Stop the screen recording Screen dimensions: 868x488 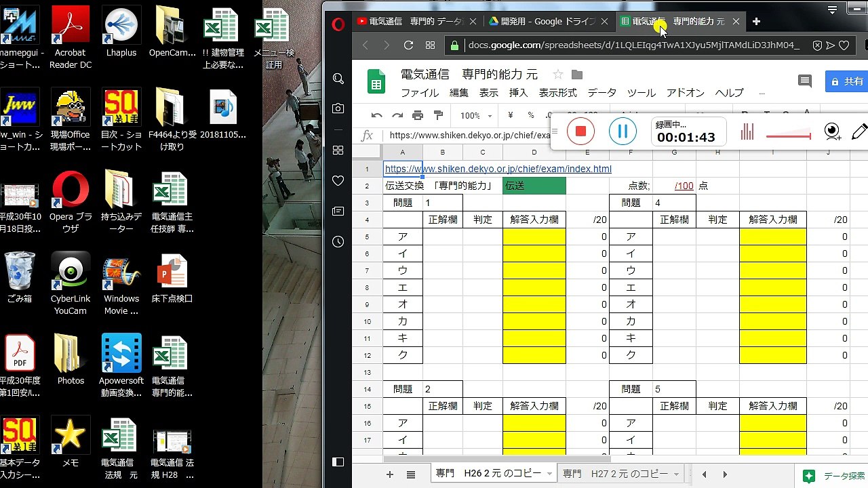(x=580, y=131)
